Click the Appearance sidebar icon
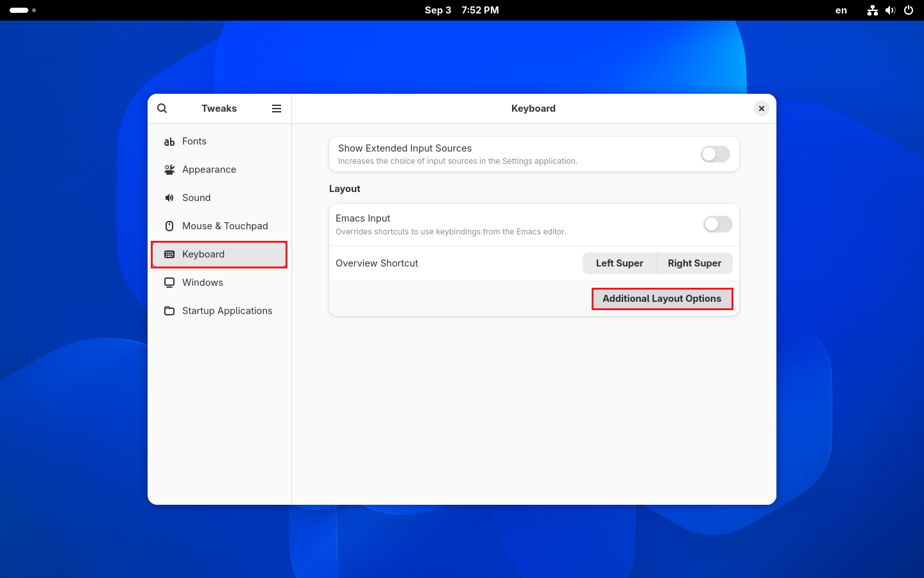Screen dimensions: 924x578 169,170
